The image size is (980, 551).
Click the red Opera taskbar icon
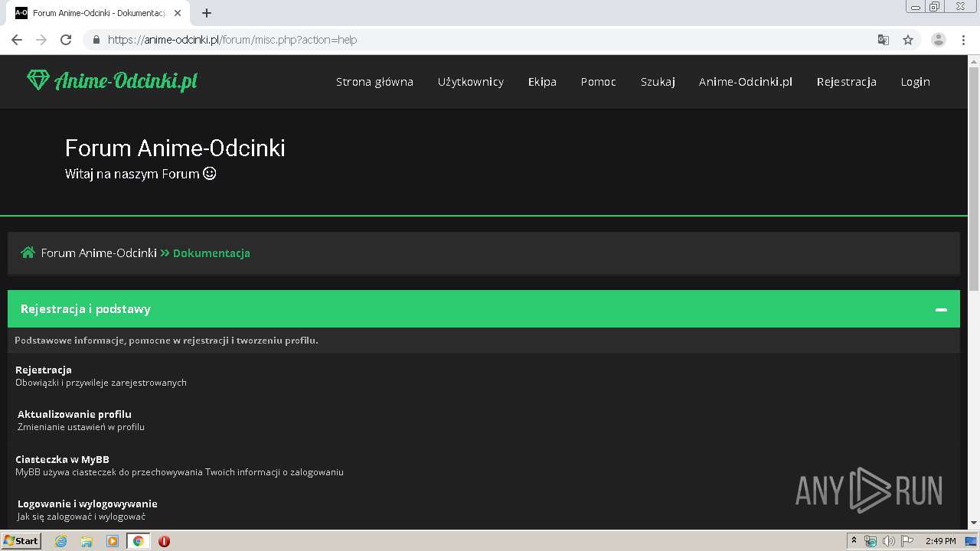[x=164, y=541]
